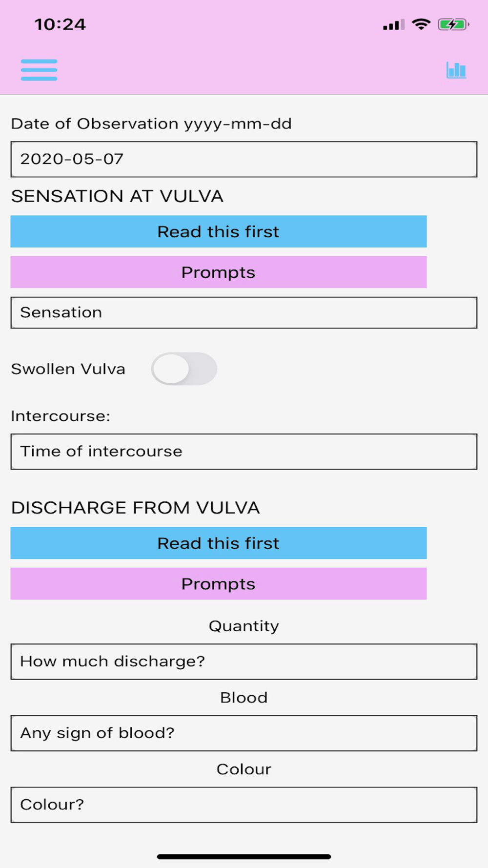488x868 pixels.
Task: Toggle the Swollen Vulva switch
Action: tap(183, 369)
